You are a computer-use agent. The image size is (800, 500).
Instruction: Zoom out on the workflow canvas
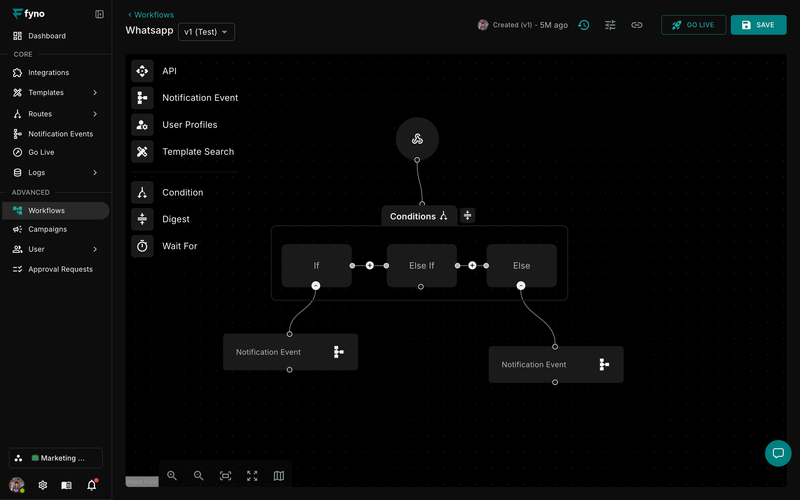tap(198, 476)
